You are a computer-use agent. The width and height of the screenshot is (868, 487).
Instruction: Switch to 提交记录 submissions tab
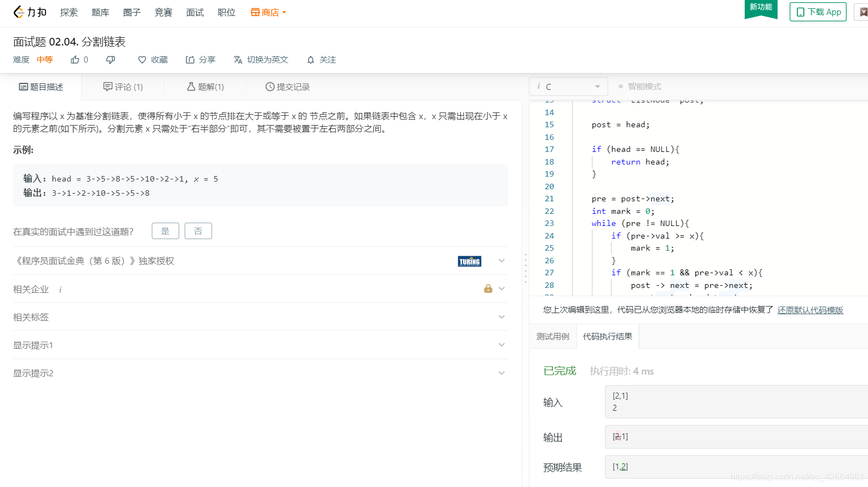click(x=288, y=87)
